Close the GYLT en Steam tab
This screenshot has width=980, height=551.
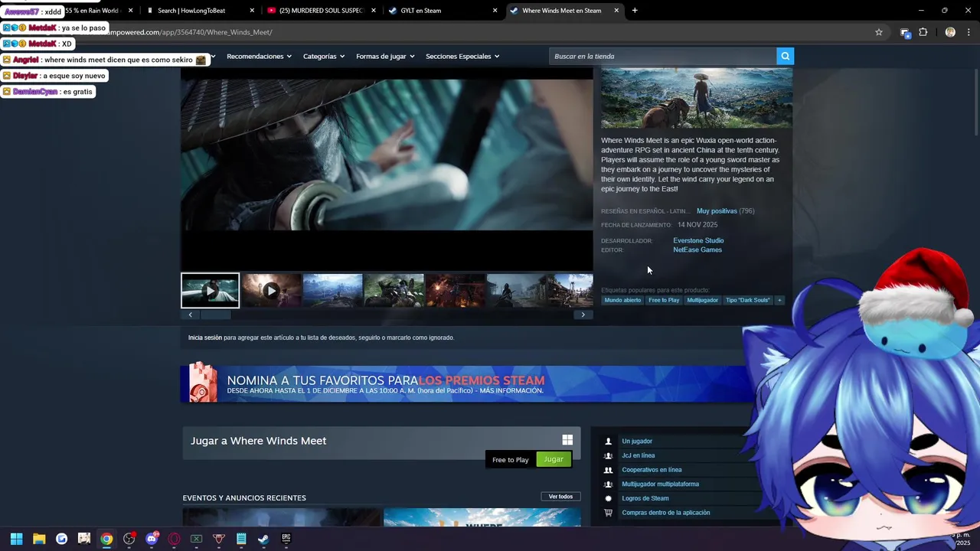click(495, 11)
